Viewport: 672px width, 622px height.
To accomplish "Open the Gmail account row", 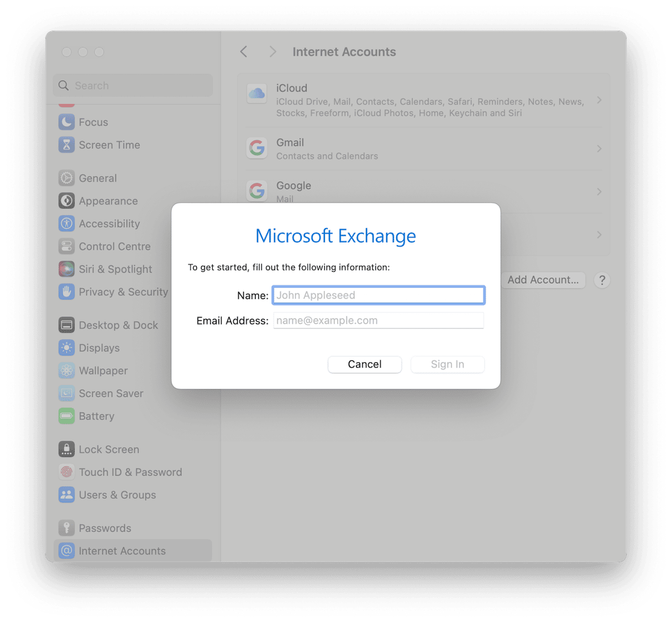I will [x=424, y=149].
